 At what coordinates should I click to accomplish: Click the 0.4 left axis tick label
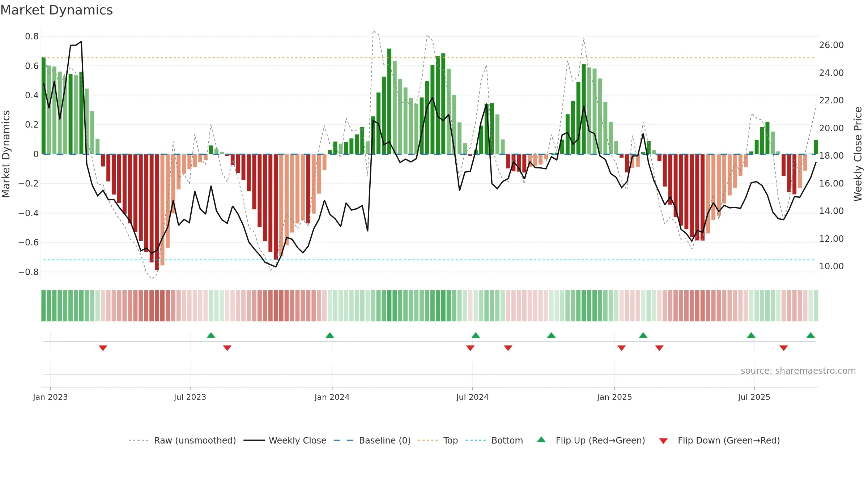click(32, 95)
